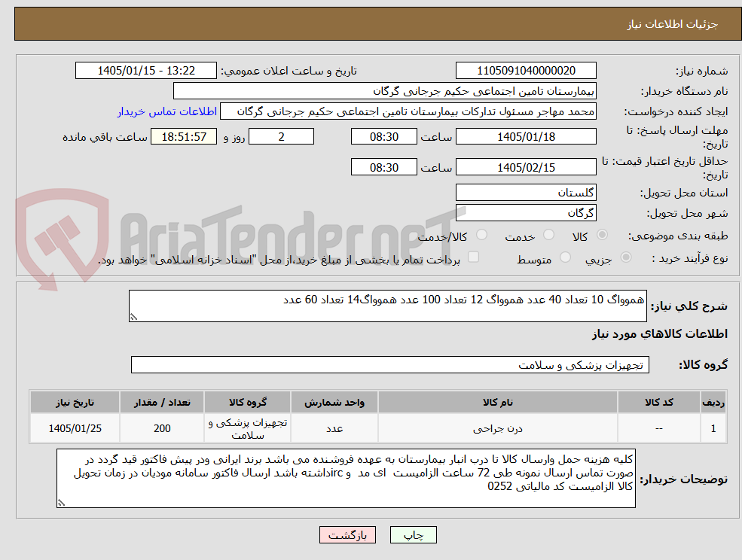Click the گروه کالا field تجهیزات پزشکی

[x=390, y=364]
